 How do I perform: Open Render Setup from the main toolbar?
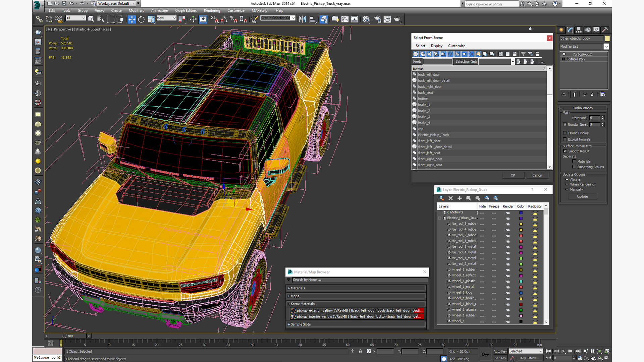377,19
